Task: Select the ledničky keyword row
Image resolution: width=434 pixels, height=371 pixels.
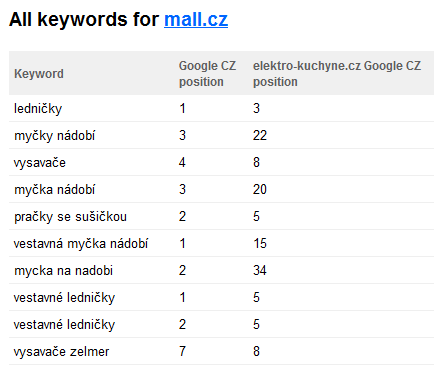Action: pyautogui.click(x=221, y=108)
